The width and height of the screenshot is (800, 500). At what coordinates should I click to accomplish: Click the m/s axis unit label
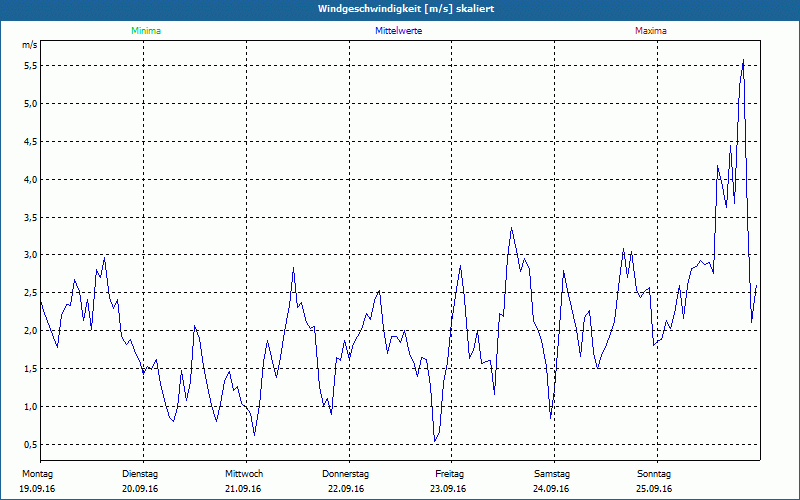pyautogui.click(x=30, y=45)
